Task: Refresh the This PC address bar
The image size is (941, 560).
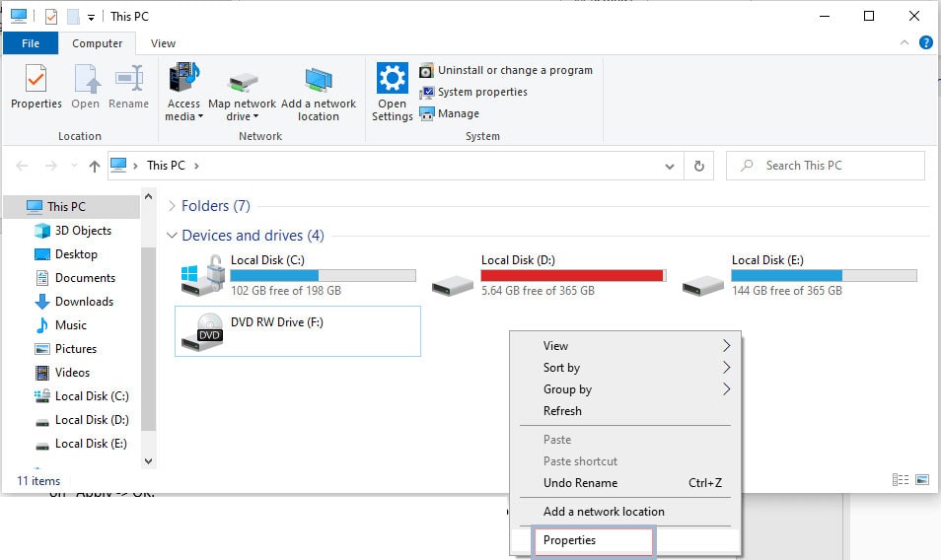Action: click(699, 166)
